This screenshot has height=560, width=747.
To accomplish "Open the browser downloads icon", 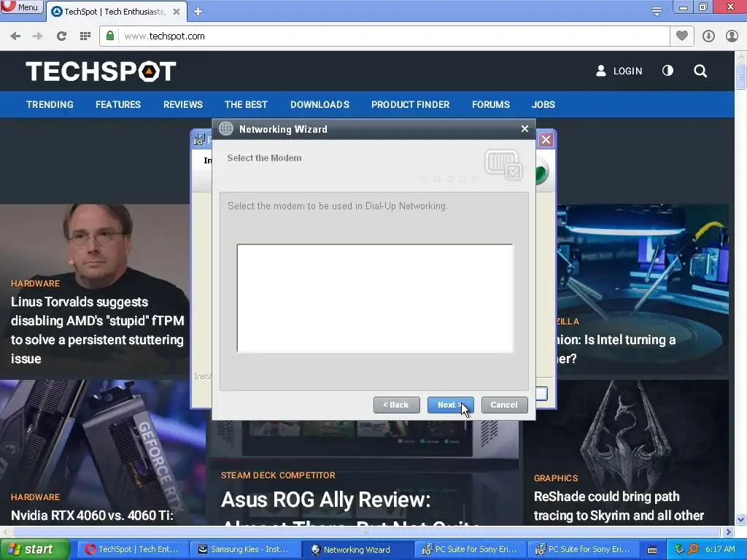I will 708,36.
